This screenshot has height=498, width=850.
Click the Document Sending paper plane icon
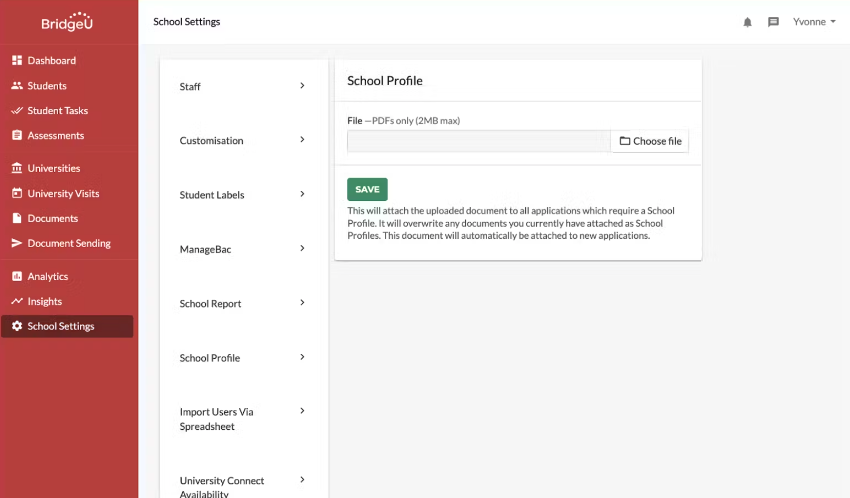tap(17, 243)
